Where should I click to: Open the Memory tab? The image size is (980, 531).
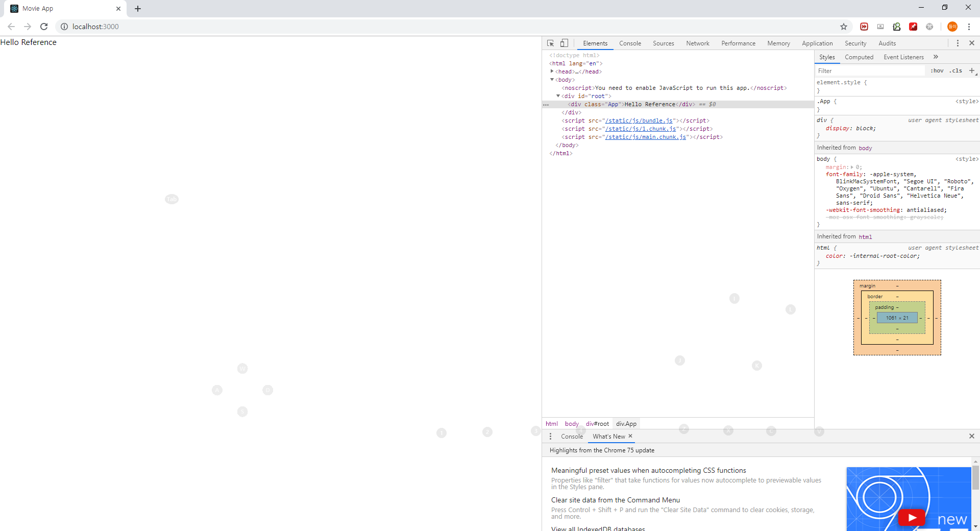[779, 43]
